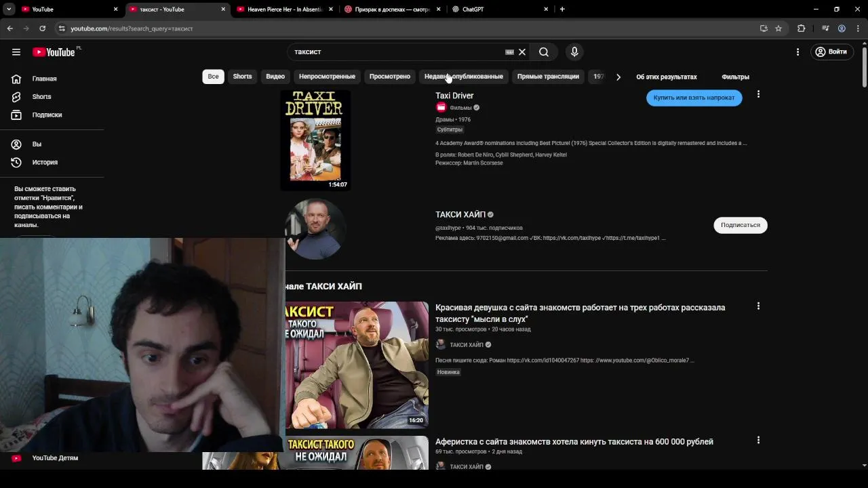This screenshot has height=488, width=868.
Task: Select the Прямые трансляции chip
Action: coord(548,77)
